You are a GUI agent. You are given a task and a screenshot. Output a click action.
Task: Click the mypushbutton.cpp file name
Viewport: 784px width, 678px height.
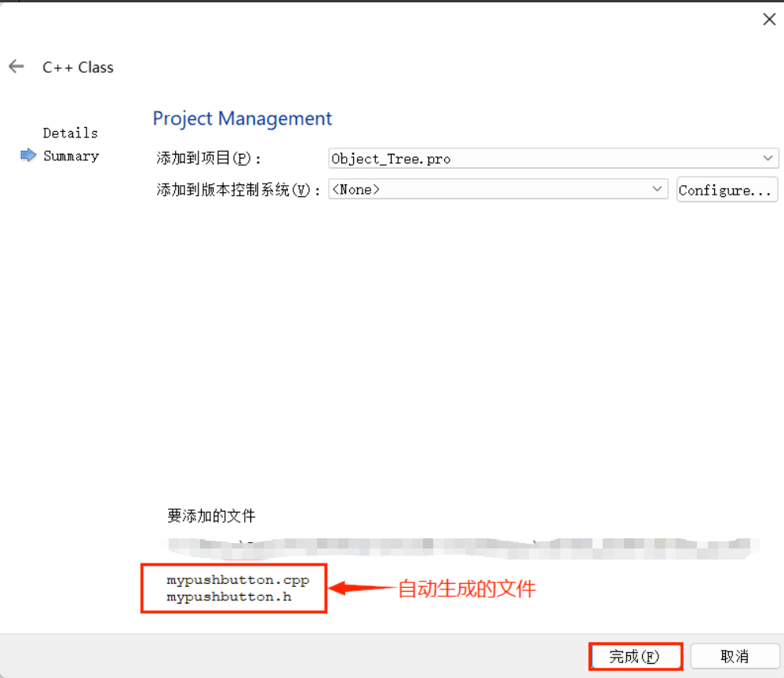tap(238, 580)
